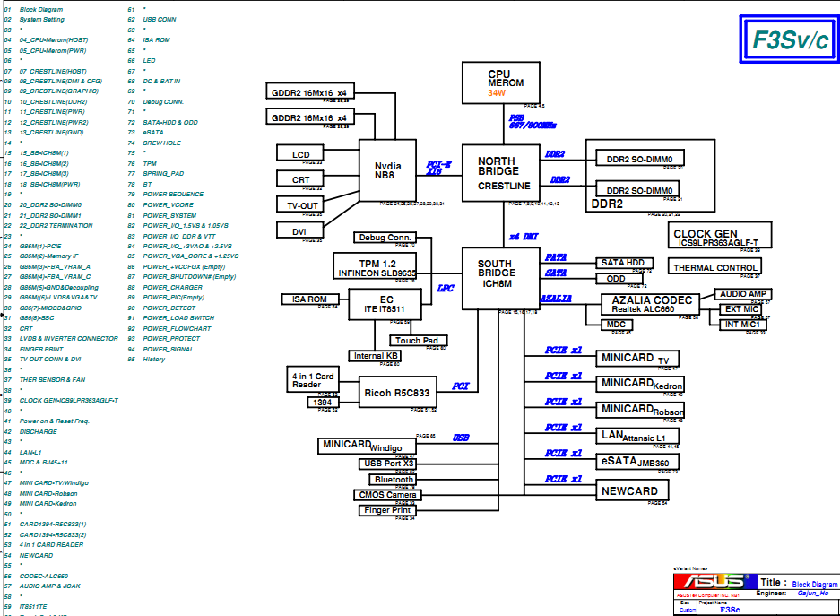
Task: Select the ISA ROM box
Action: click(x=310, y=299)
